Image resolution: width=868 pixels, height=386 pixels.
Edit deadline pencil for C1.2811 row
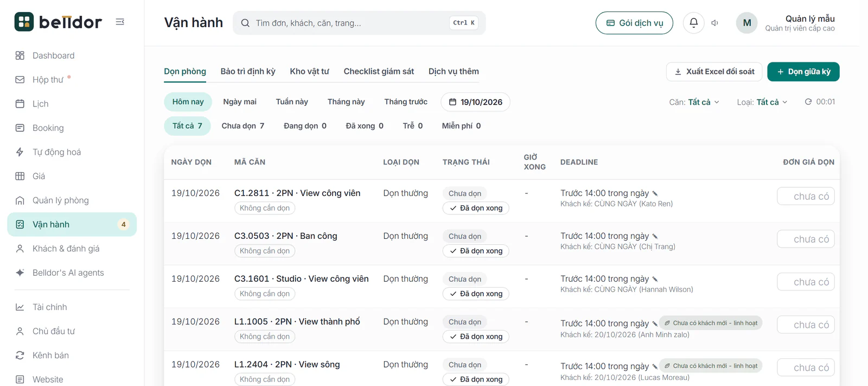(x=655, y=194)
